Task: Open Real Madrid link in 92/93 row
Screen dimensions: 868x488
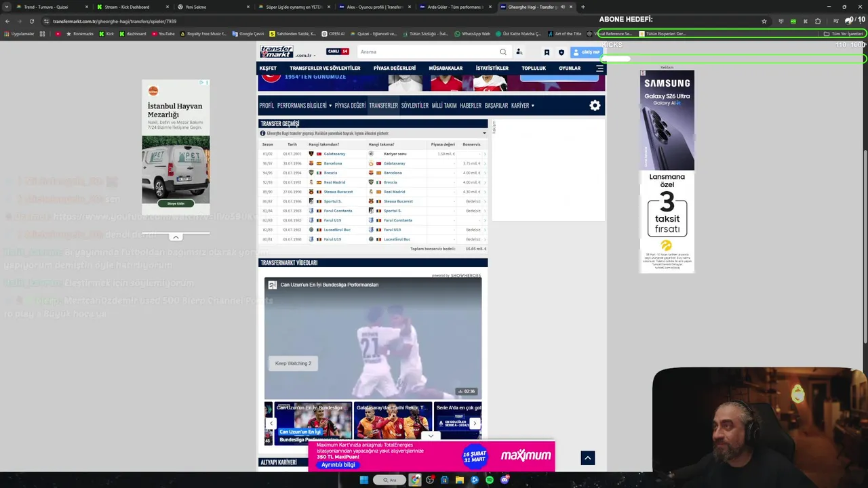Action: pos(334,182)
